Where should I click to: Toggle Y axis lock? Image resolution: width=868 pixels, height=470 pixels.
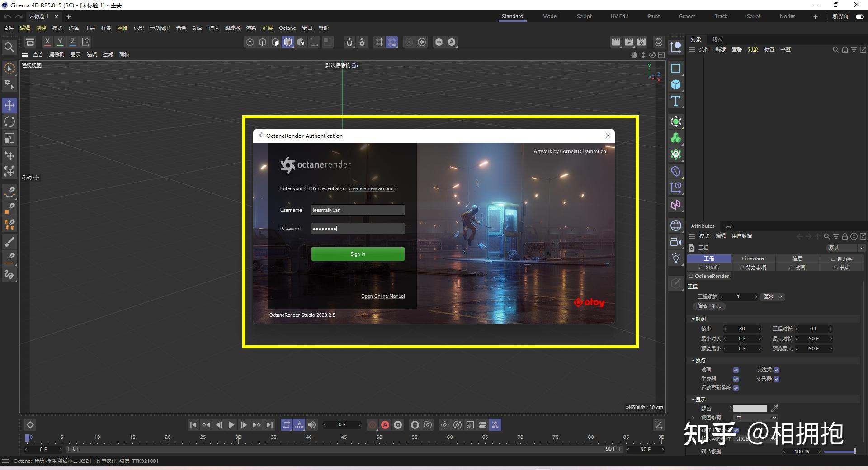tap(60, 42)
